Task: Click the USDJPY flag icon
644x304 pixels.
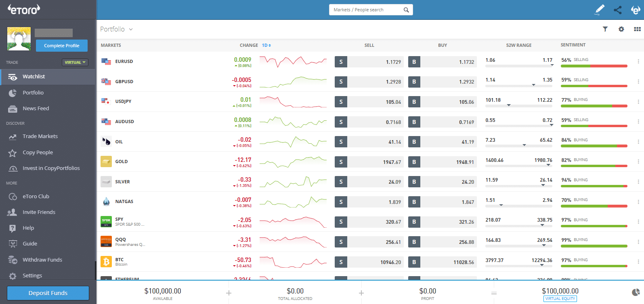Action: [106, 101]
